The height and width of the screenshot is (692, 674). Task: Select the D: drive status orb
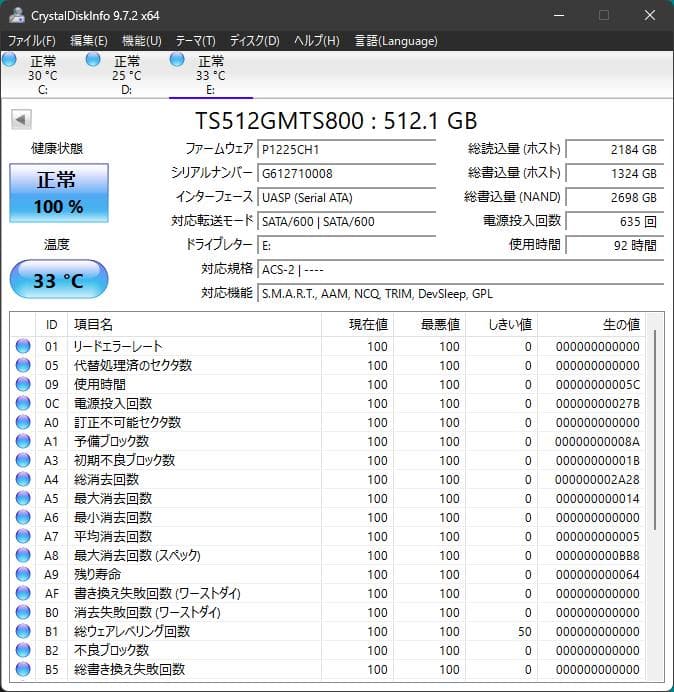tap(93, 59)
